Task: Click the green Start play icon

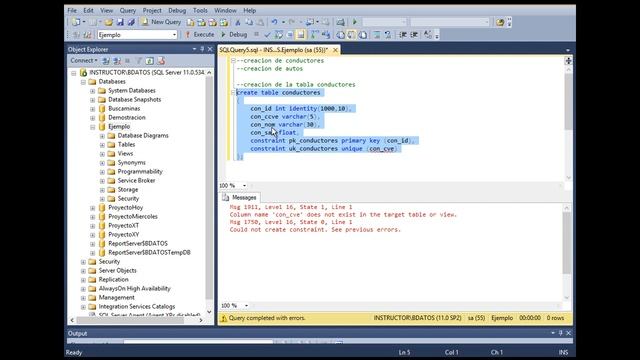Action: coord(355,22)
